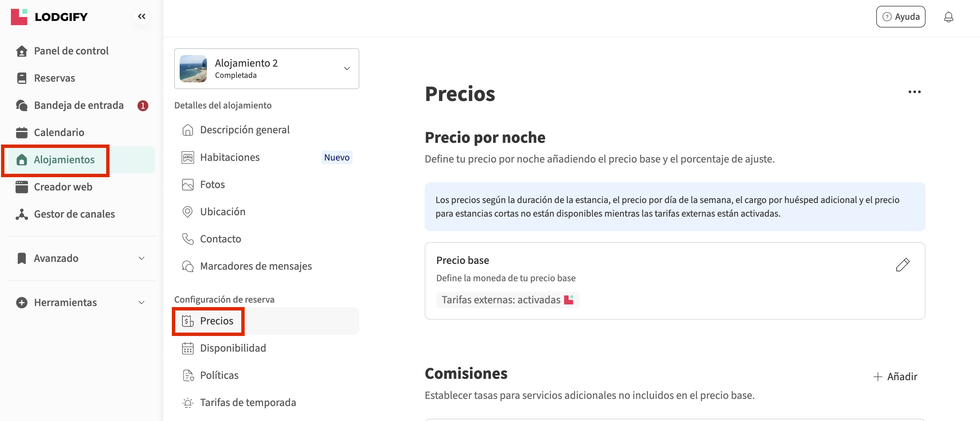Collapse the sidebar with the double-chevron icon
The image size is (980, 421).
coord(142,16)
